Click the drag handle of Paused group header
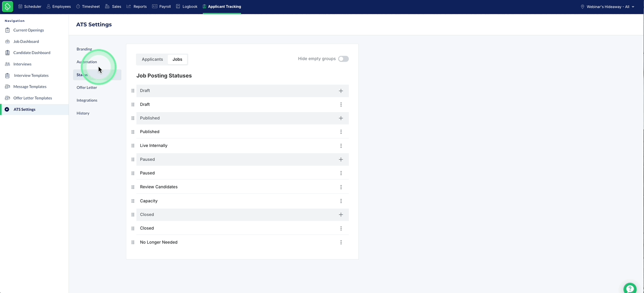Image resolution: width=644 pixels, height=293 pixels. tap(133, 159)
